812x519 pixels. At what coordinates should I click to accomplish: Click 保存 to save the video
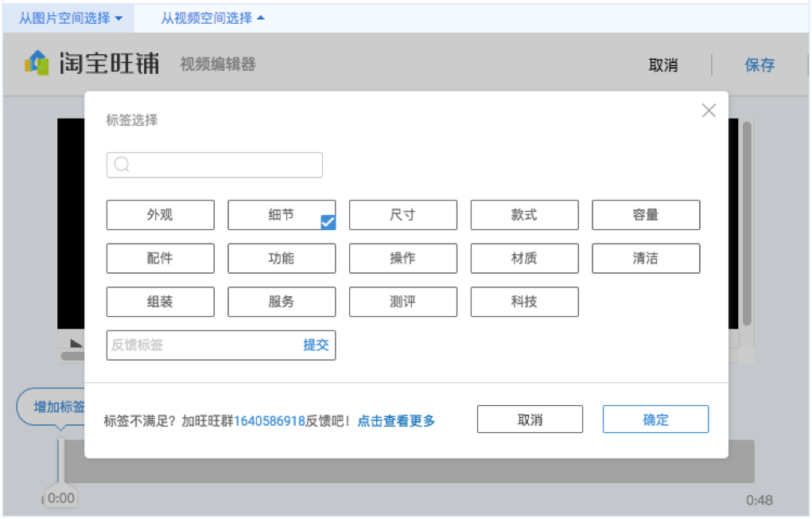point(760,64)
